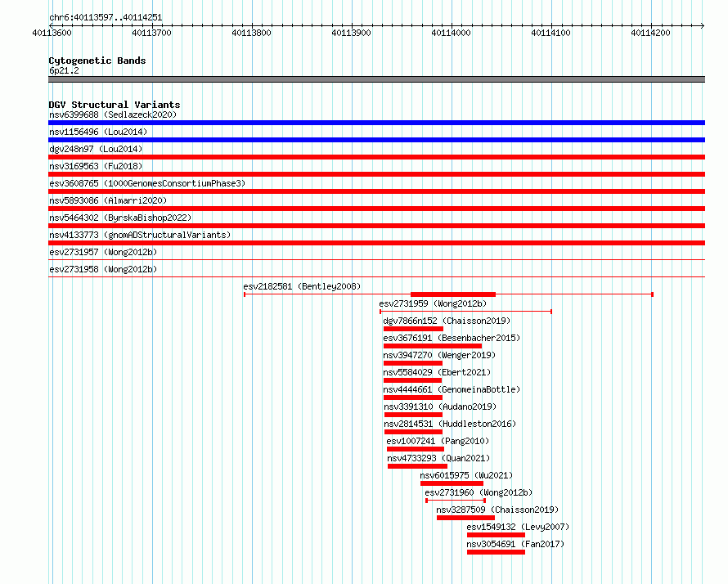Click the red bar under esv3676191

coord(433,346)
